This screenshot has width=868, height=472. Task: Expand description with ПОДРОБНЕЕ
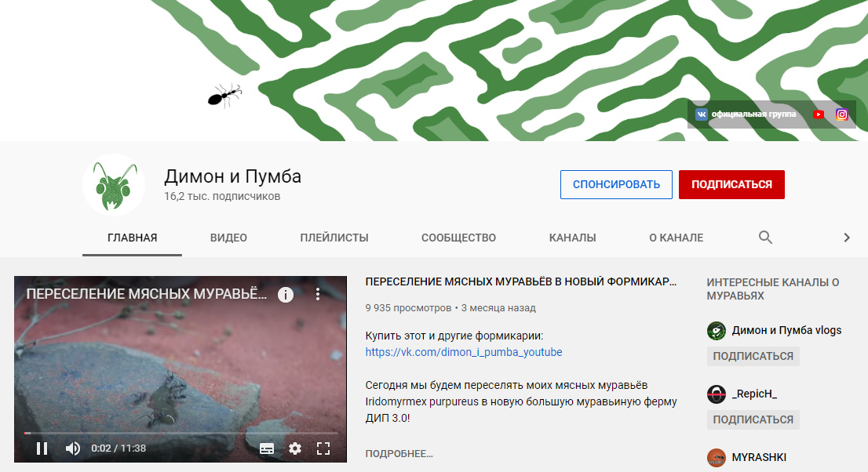(399, 454)
